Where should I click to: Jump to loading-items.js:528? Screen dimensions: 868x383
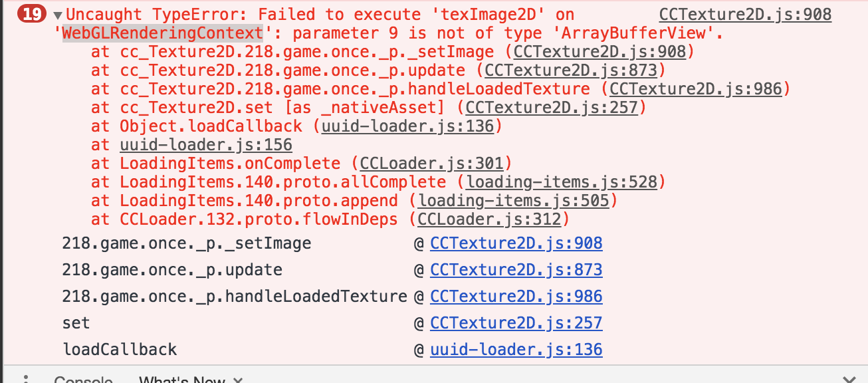[x=561, y=182]
